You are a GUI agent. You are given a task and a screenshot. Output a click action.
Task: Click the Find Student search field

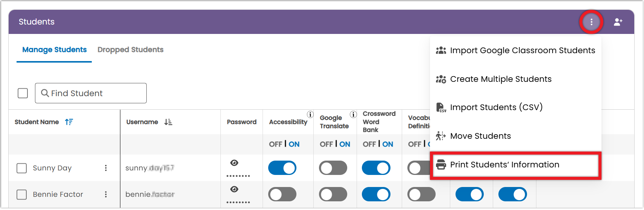91,93
